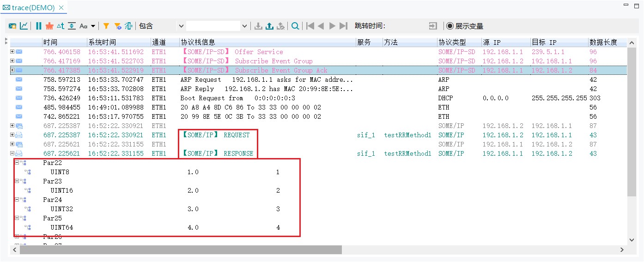
Task: Click envelope icon of ARP Request row
Action: click(x=19, y=79)
